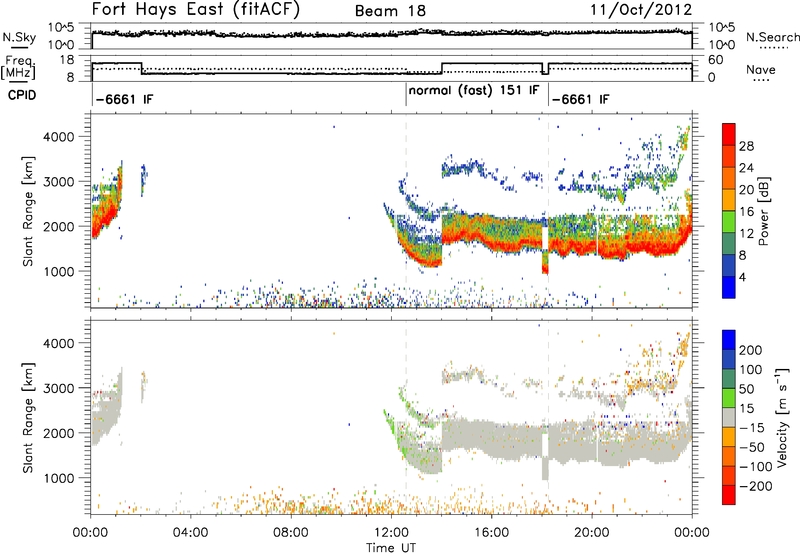Click the '60' Nave axis tick label
The width and height of the screenshot is (800, 554).
point(716,60)
